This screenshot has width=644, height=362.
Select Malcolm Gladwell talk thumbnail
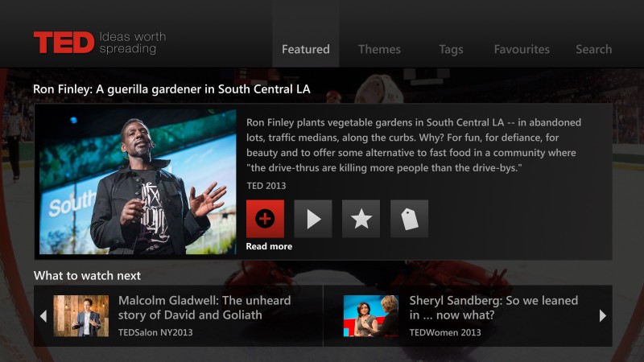pos(81,316)
